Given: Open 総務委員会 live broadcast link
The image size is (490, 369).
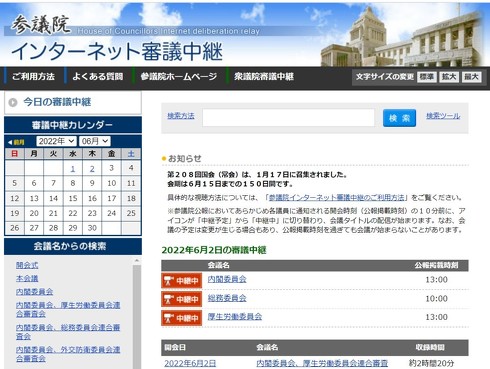Looking at the screenshot, I should click(x=227, y=298).
